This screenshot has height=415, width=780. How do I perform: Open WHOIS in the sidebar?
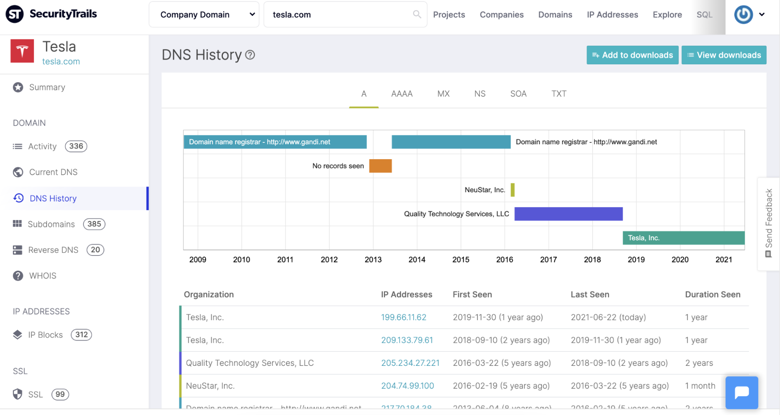coord(42,276)
